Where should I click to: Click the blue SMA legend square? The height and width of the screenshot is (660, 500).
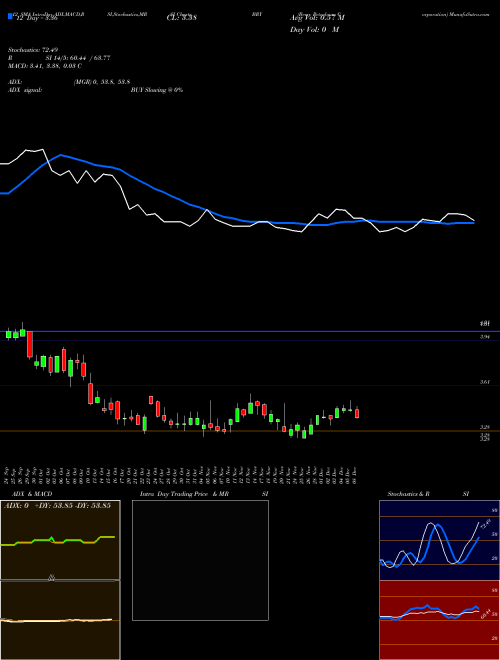(11, 17)
